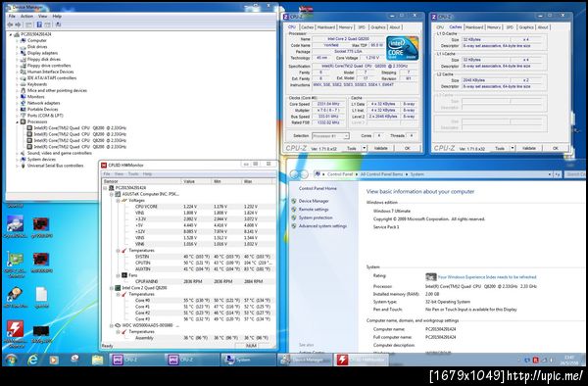This screenshot has height=386, width=588.
Task: Open Advanced system settings link
Action: 322,226
